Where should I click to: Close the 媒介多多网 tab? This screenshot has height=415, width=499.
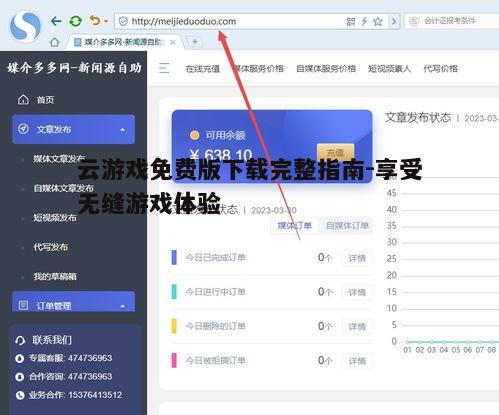tap(173, 42)
